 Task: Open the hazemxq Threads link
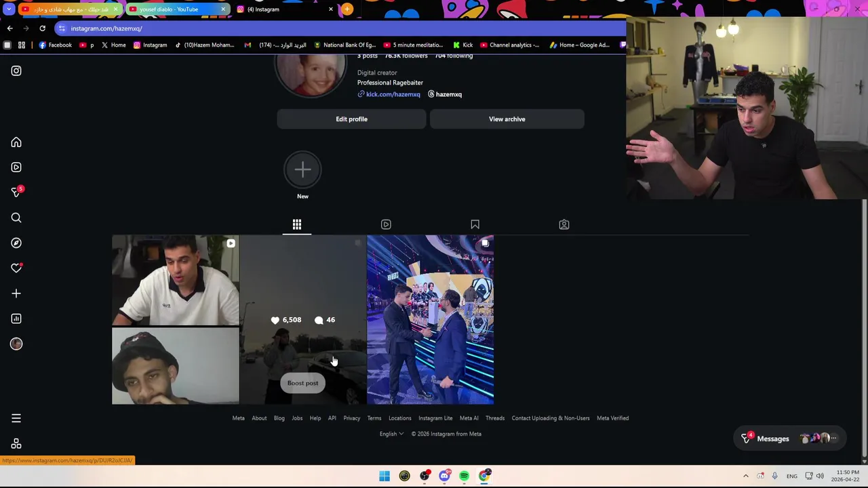tap(444, 94)
